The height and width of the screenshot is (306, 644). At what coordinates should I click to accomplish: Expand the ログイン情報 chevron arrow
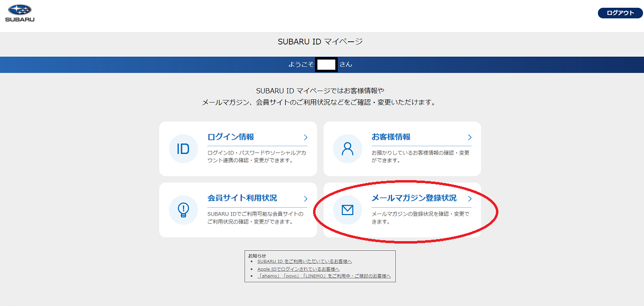pyautogui.click(x=305, y=138)
